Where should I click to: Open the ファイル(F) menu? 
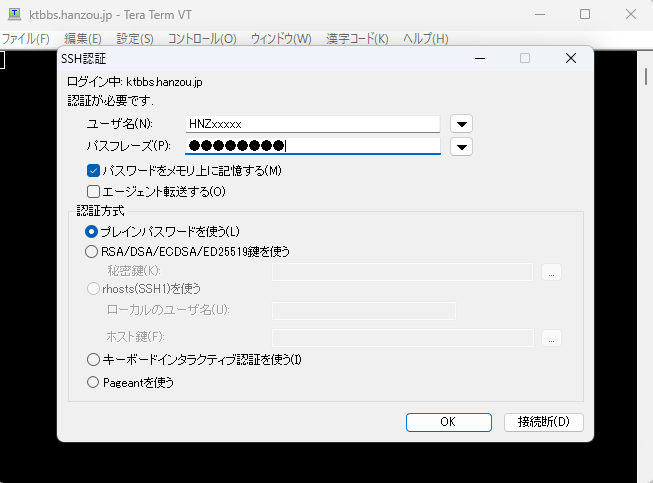coord(25,39)
